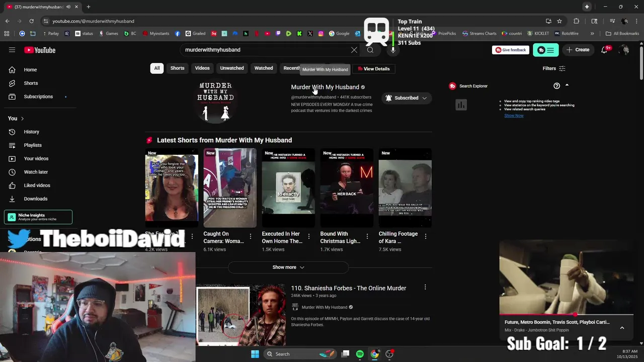
Task: Open Chrome extensions puzzle icon
Action: 577,21
